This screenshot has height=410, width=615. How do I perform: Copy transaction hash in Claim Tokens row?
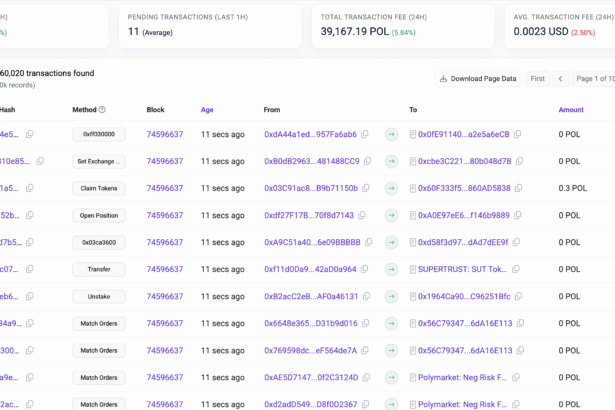click(29, 188)
